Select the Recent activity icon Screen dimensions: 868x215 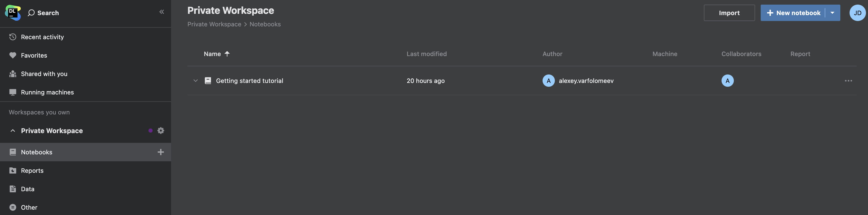click(13, 37)
